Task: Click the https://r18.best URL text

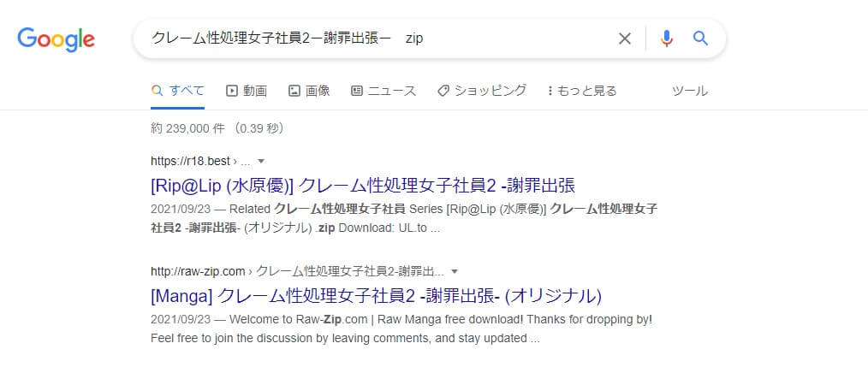Action: click(x=190, y=161)
